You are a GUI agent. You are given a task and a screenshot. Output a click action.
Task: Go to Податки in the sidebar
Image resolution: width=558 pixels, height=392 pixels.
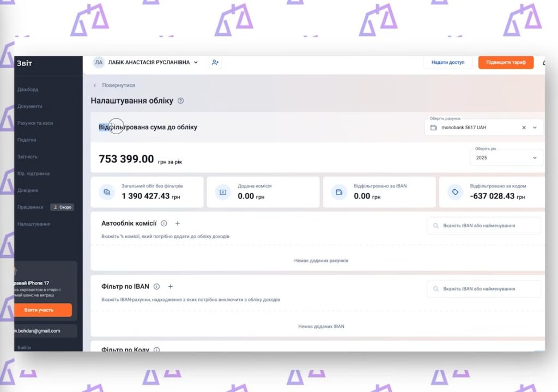coord(27,140)
